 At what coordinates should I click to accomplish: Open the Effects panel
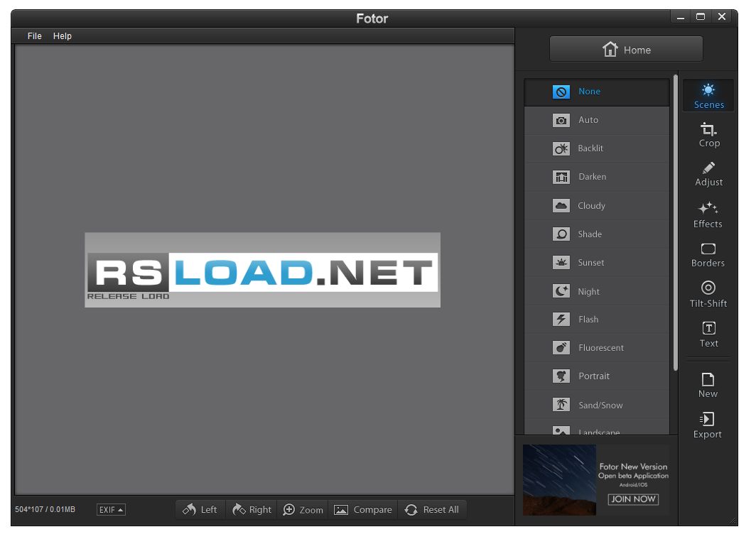pyautogui.click(x=708, y=215)
